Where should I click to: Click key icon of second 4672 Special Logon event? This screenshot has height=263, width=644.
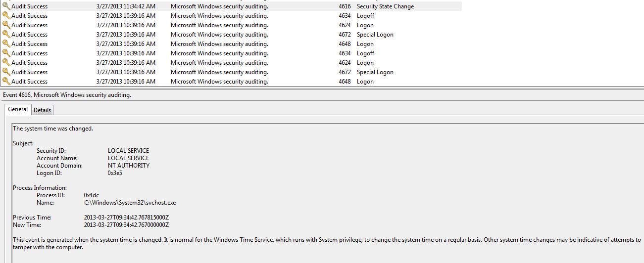pyautogui.click(x=6, y=72)
